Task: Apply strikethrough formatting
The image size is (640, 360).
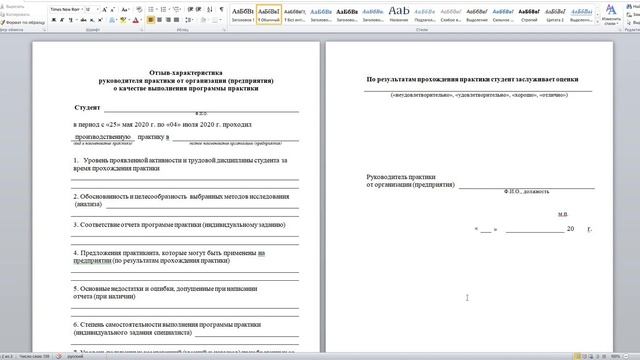Action: tap(84, 20)
